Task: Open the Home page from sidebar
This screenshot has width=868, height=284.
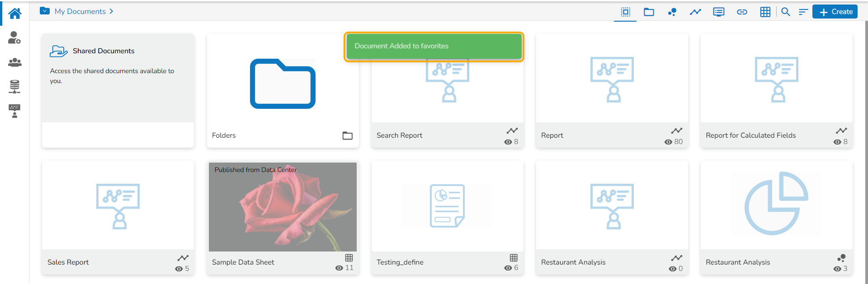Action: click(x=14, y=14)
